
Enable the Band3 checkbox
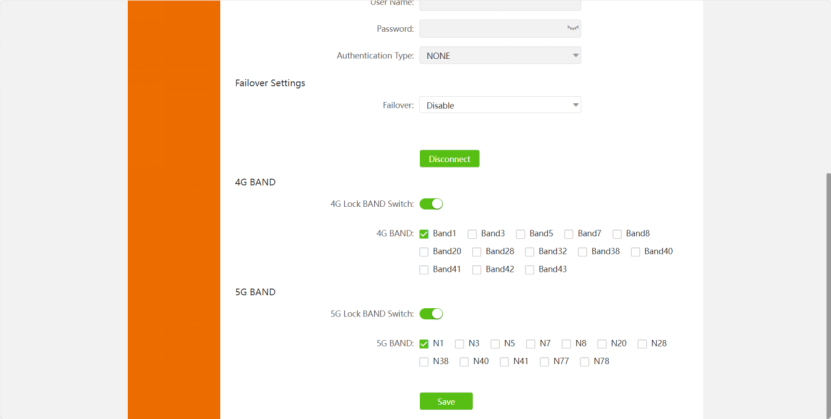472,234
